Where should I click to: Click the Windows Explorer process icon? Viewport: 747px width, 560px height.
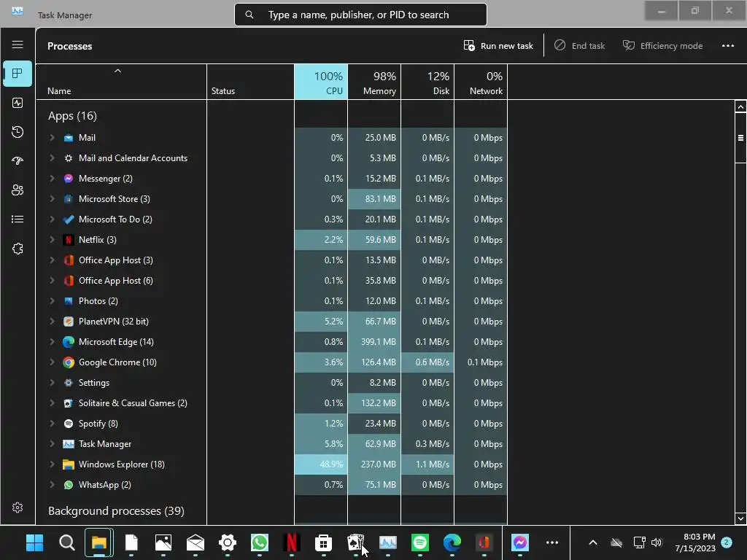click(x=69, y=464)
